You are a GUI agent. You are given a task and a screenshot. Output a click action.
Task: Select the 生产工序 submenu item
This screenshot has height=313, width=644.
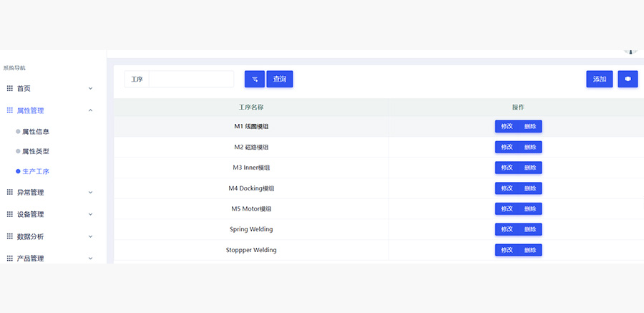pyautogui.click(x=35, y=171)
